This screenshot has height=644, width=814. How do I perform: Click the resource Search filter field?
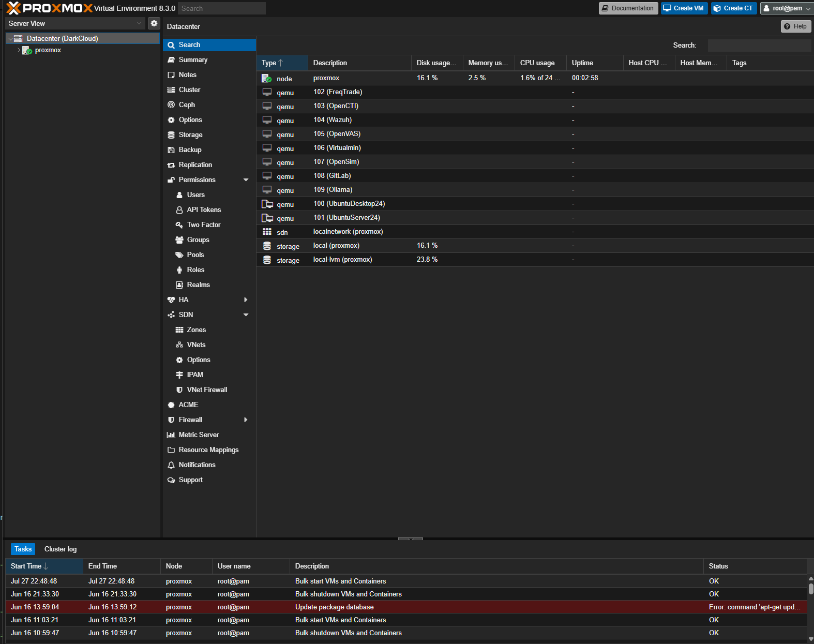click(759, 46)
